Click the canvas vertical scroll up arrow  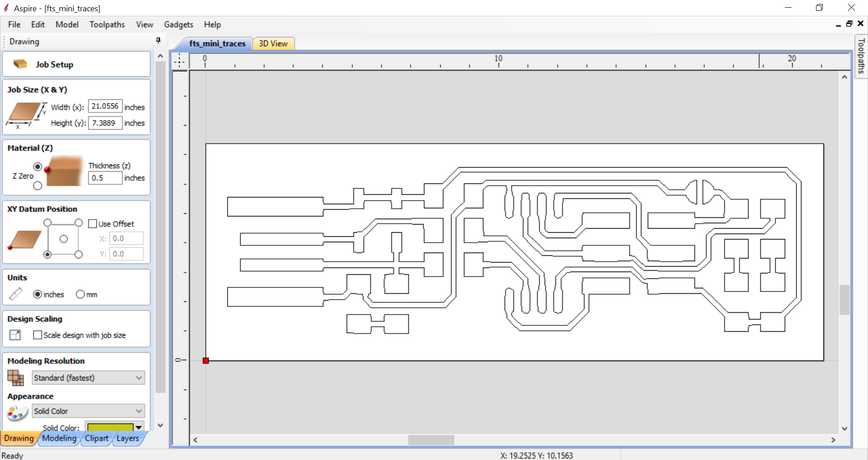pos(844,77)
